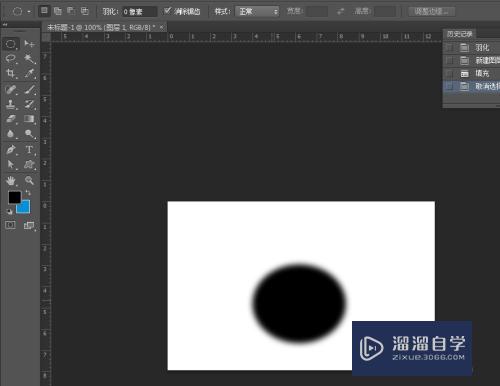Click the 宽度 width input field

coord(317,12)
